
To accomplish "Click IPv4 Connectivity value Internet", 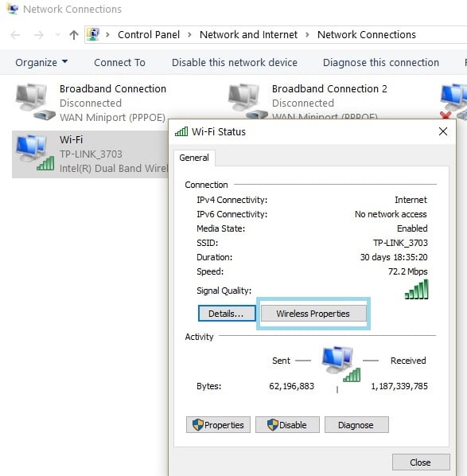I will [411, 200].
